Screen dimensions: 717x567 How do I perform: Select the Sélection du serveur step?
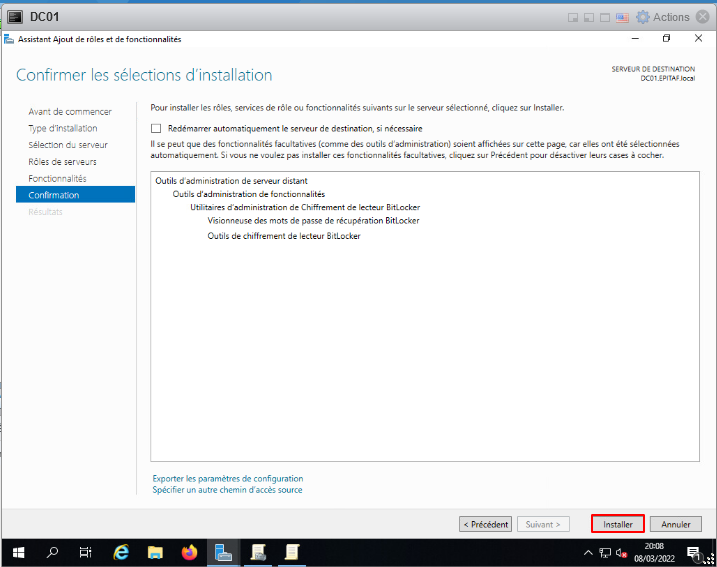click(x=68, y=145)
